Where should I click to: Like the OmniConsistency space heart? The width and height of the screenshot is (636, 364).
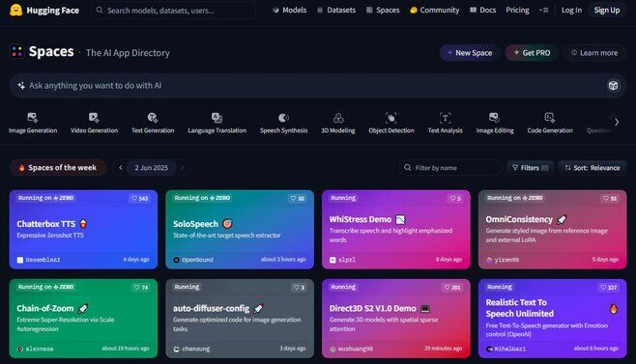point(606,198)
